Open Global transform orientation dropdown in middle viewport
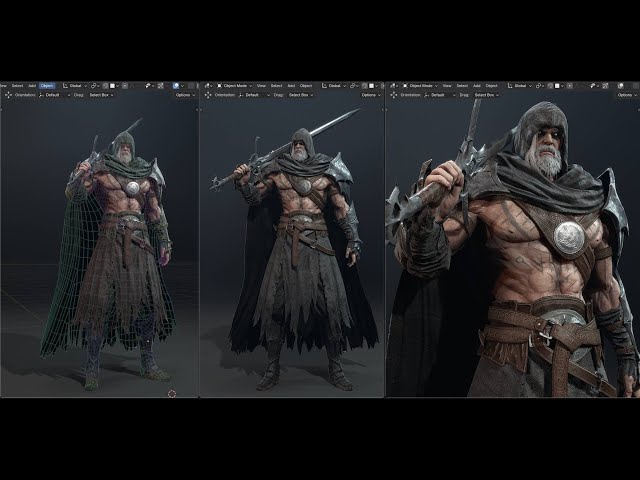The width and height of the screenshot is (640, 480). (334, 86)
